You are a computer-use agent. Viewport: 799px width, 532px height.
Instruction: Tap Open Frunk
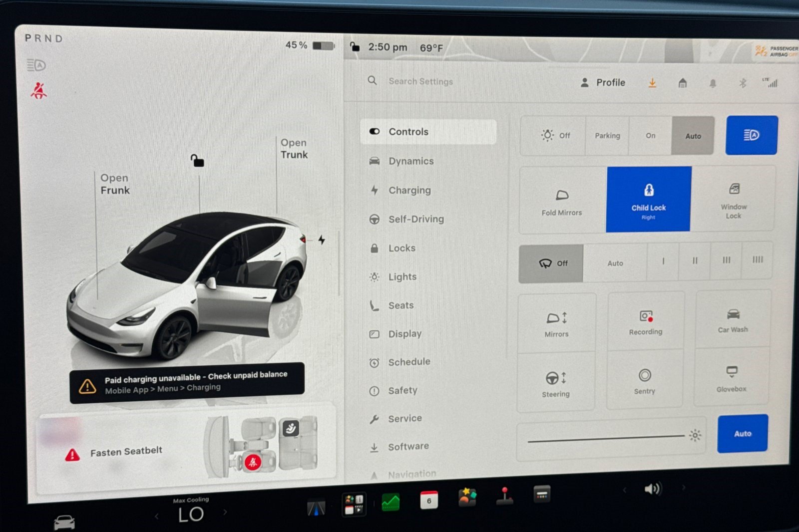pos(115,184)
